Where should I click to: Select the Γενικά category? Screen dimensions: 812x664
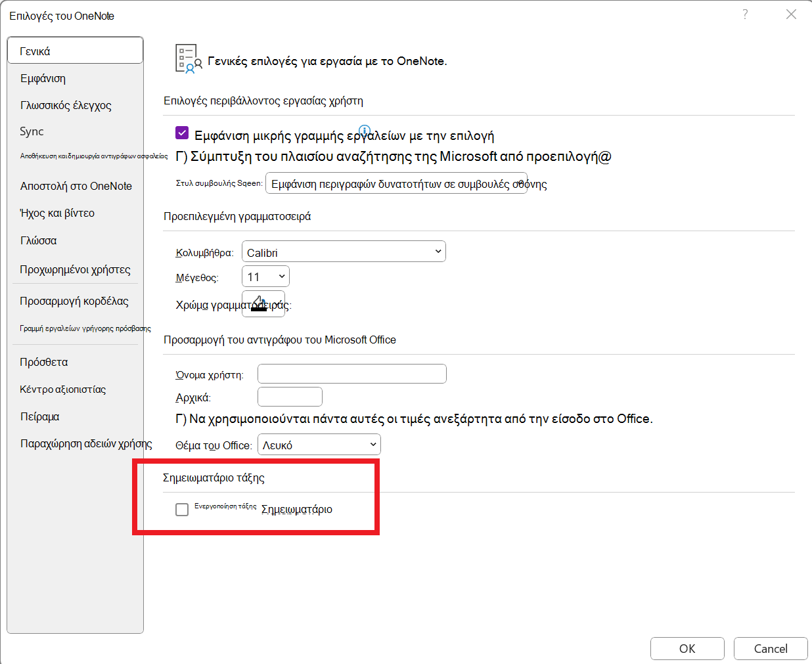(x=75, y=51)
